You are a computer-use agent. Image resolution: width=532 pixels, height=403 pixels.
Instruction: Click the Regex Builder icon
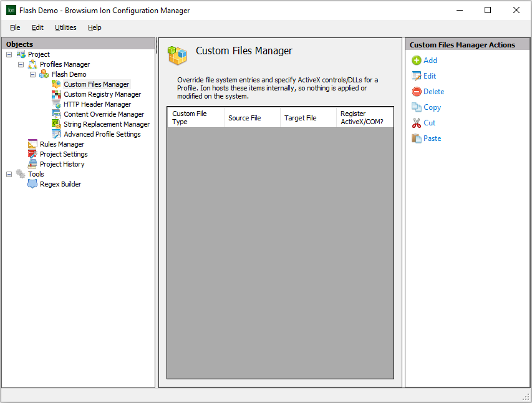tap(32, 184)
